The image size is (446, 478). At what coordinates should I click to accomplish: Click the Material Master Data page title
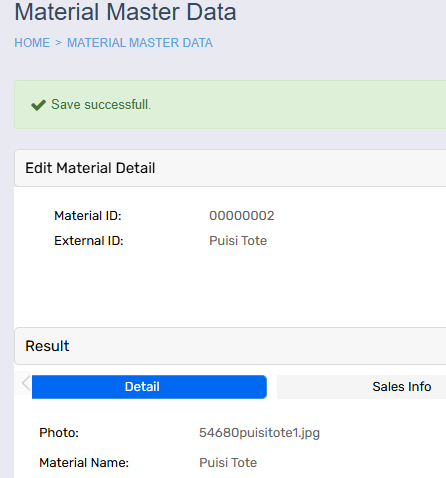coord(125,12)
